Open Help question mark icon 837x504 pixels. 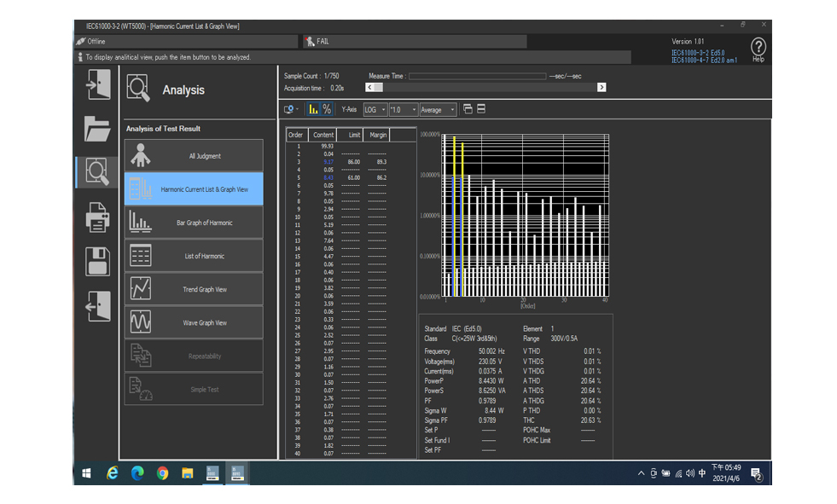click(x=758, y=47)
